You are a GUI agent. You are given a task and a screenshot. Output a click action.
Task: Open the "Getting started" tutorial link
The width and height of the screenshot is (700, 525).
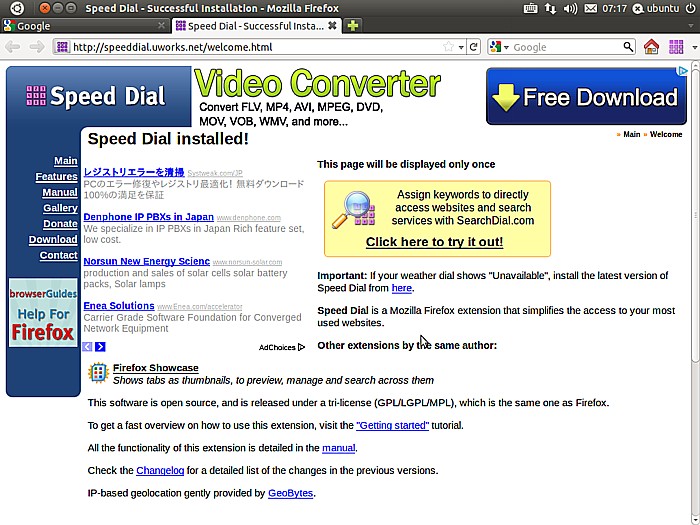(x=392, y=425)
